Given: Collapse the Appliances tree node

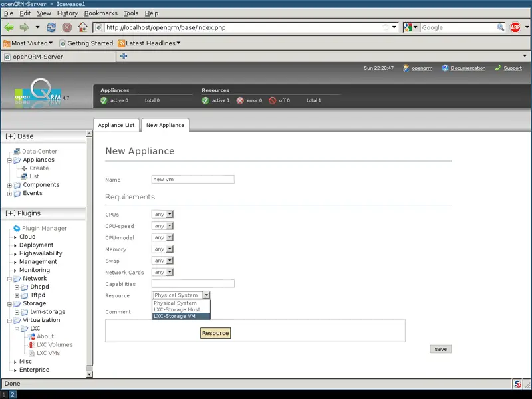Looking at the screenshot, I should 9,160.
